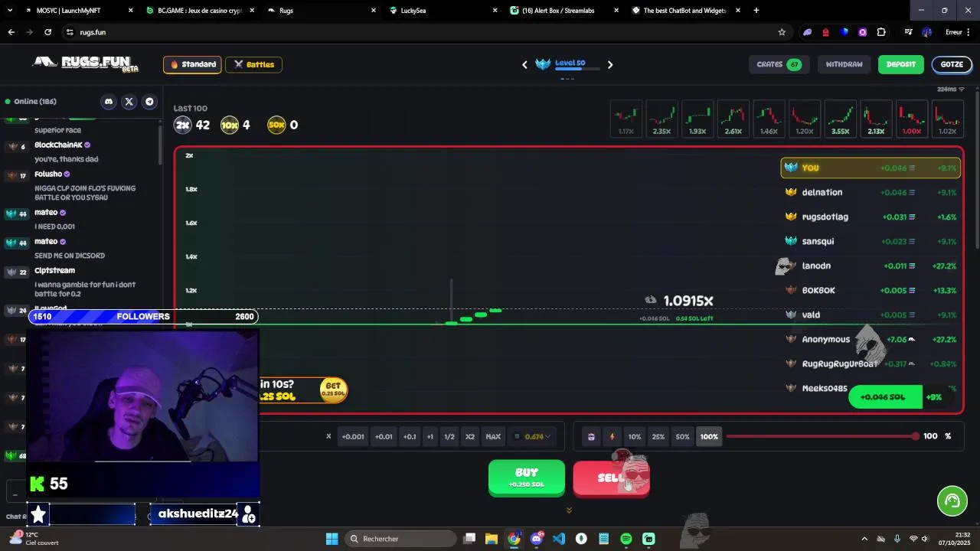980x551 pixels.
Task: Open a new browser tab
Action: click(x=756, y=11)
